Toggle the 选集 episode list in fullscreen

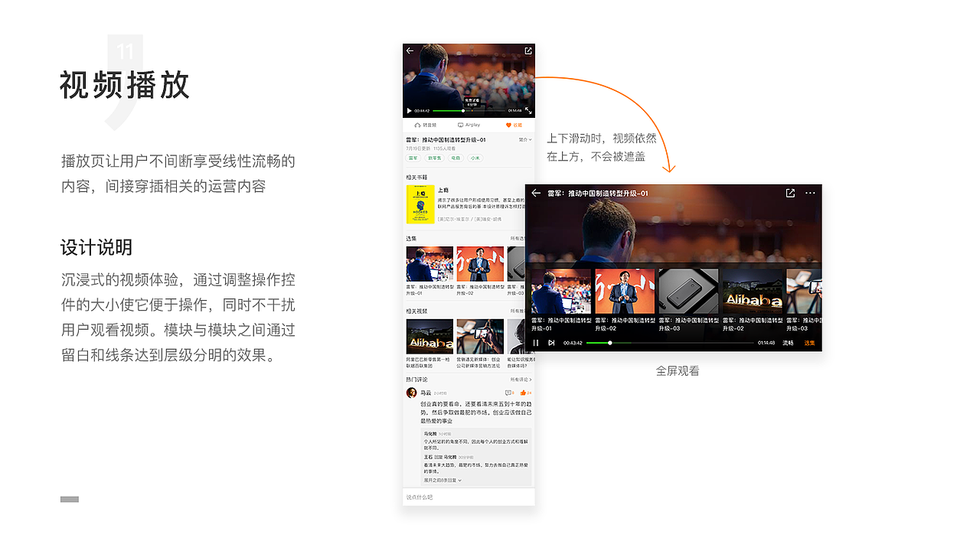[x=809, y=343]
